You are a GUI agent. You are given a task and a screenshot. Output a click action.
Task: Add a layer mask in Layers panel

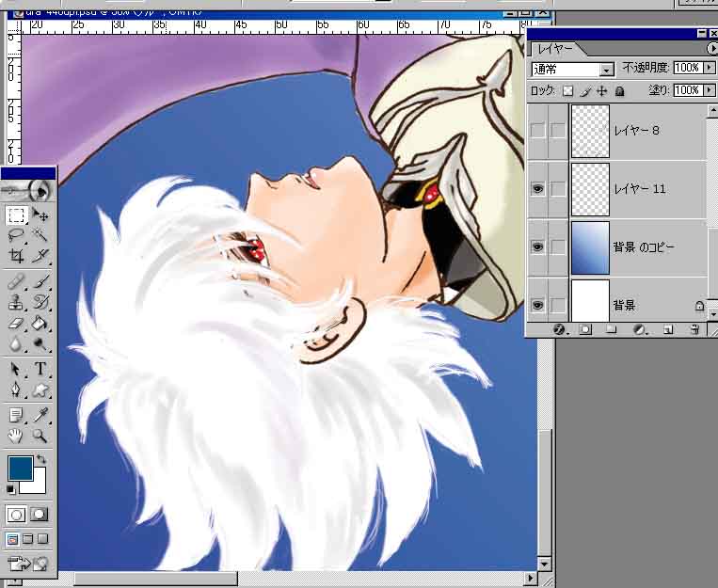pos(585,328)
